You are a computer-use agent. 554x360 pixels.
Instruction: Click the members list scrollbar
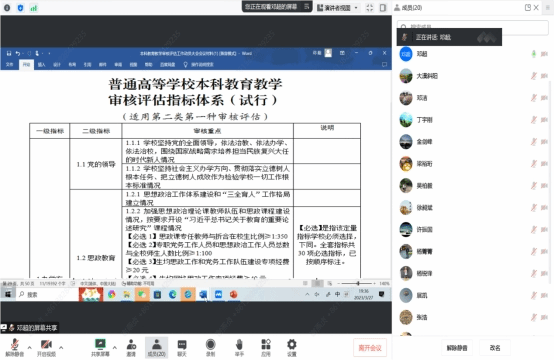[550, 182]
